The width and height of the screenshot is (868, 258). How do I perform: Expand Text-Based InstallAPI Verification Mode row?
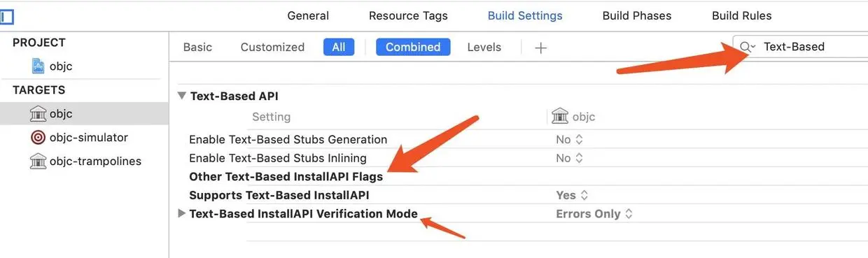click(182, 214)
